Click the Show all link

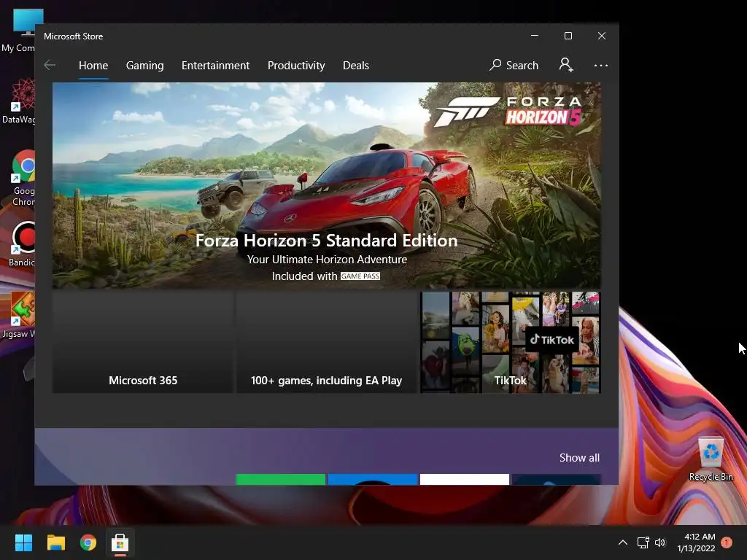(x=579, y=458)
